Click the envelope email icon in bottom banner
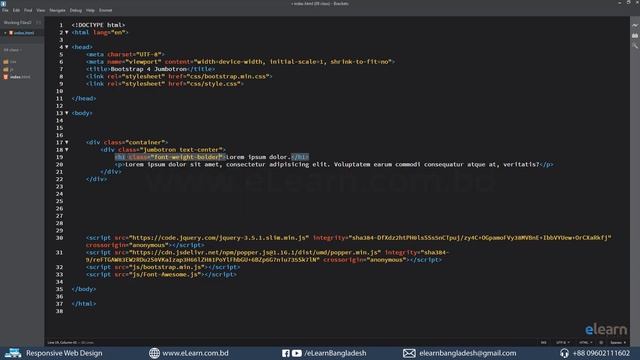The height and width of the screenshot is (360, 640). (409, 353)
